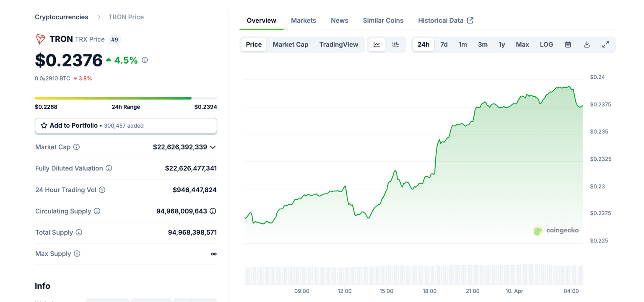Click the price change info icon
Image resolution: width=644 pixels, height=302 pixels.
[x=145, y=60]
